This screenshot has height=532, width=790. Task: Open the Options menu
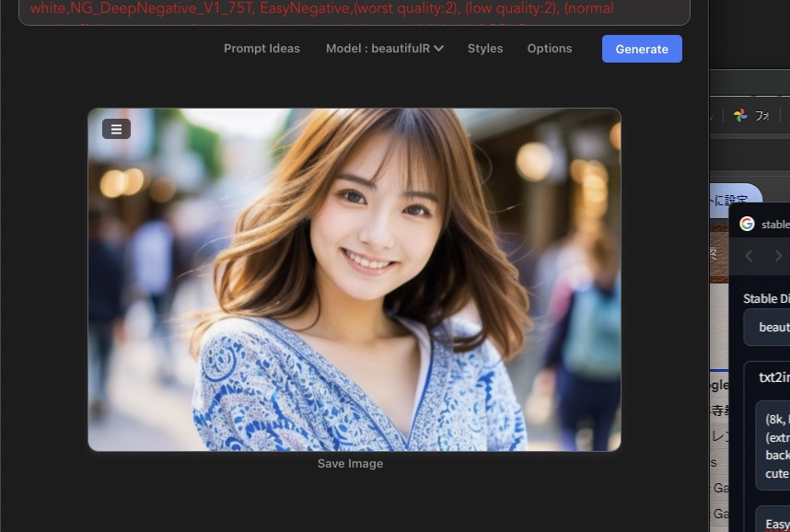tap(550, 49)
